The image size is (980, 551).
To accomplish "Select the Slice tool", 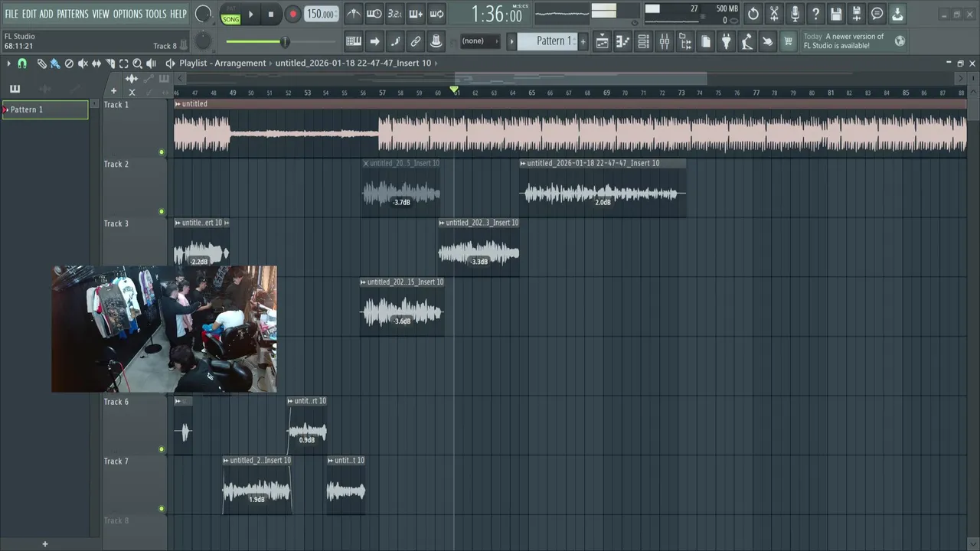I will 110,64.
